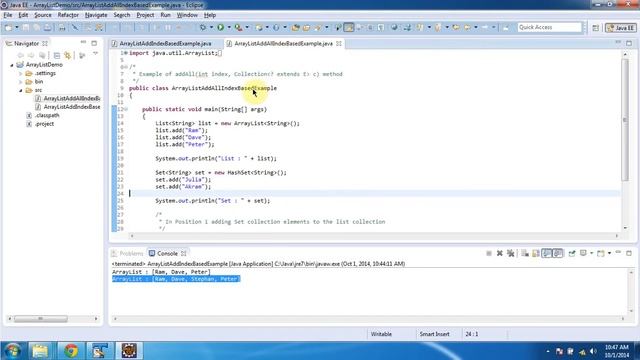
Task: Click the New file wizard icon
Action: point(8,27)
